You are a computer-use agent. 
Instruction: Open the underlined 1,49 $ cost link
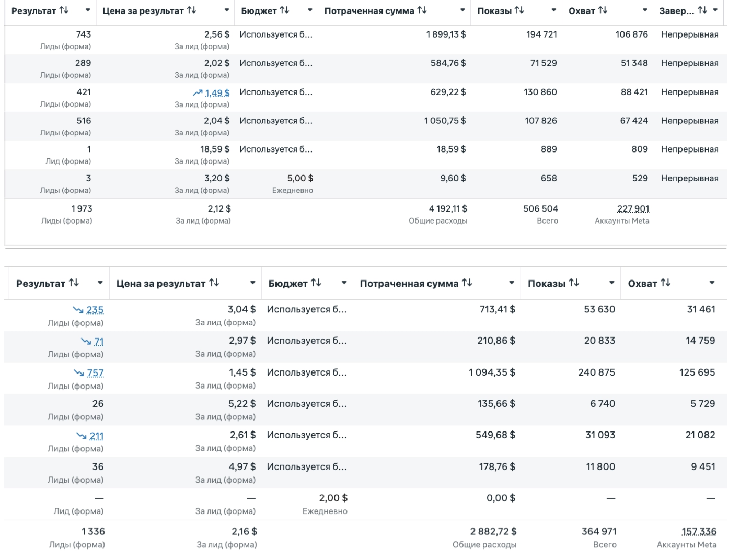click(217, 93)
